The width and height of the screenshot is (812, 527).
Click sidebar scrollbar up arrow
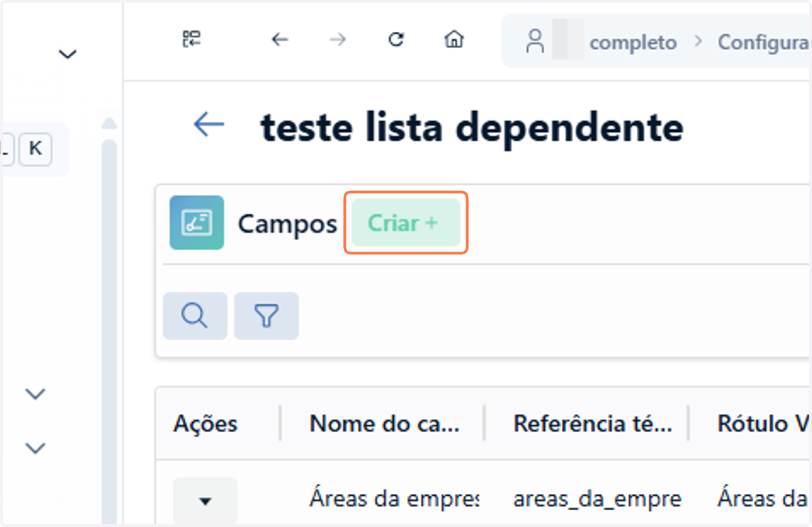tap(109, 123)
